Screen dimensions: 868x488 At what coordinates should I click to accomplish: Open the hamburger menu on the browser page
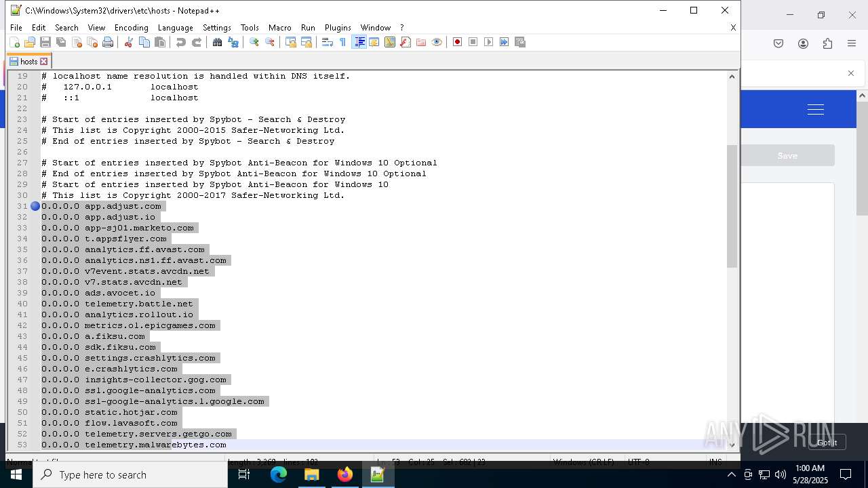[x=816, y=109]
